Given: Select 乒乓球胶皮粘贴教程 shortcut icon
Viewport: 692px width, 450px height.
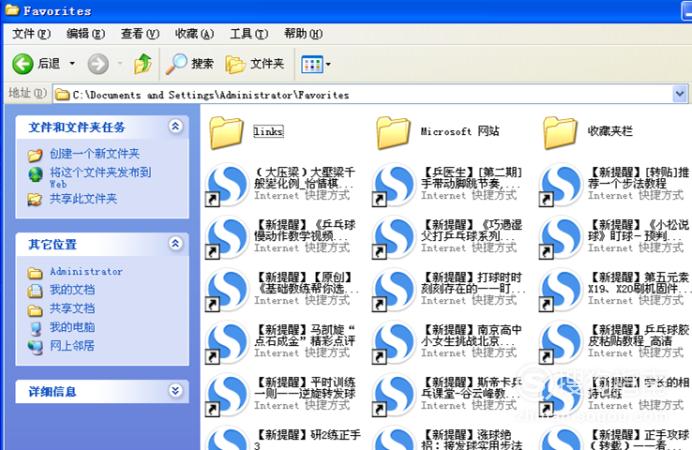Looking at the screenshot, I should click(560, 342).
